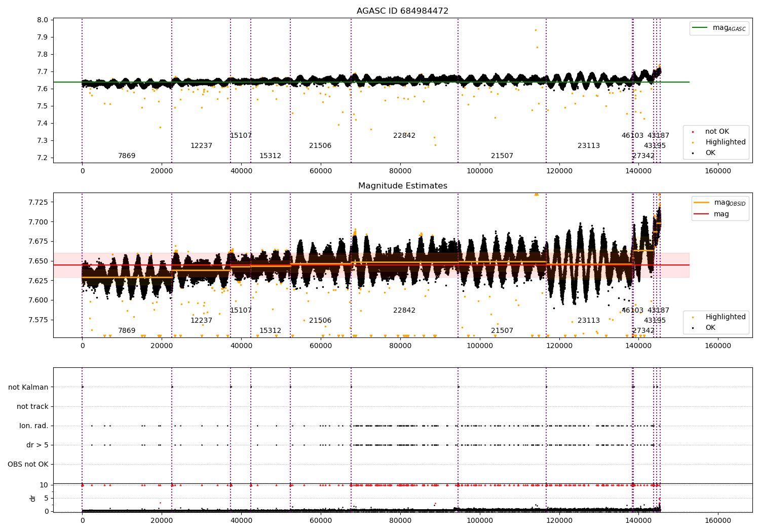Click the 7.650 y-axis tick label
This screenshot has height=532, width=760.
[39, 261]
